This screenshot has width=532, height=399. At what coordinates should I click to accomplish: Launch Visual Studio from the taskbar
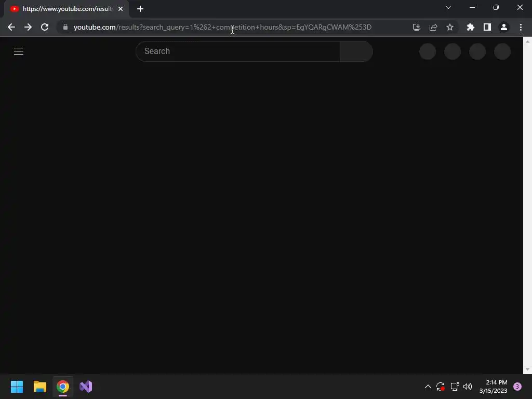(x=86, y=387)
